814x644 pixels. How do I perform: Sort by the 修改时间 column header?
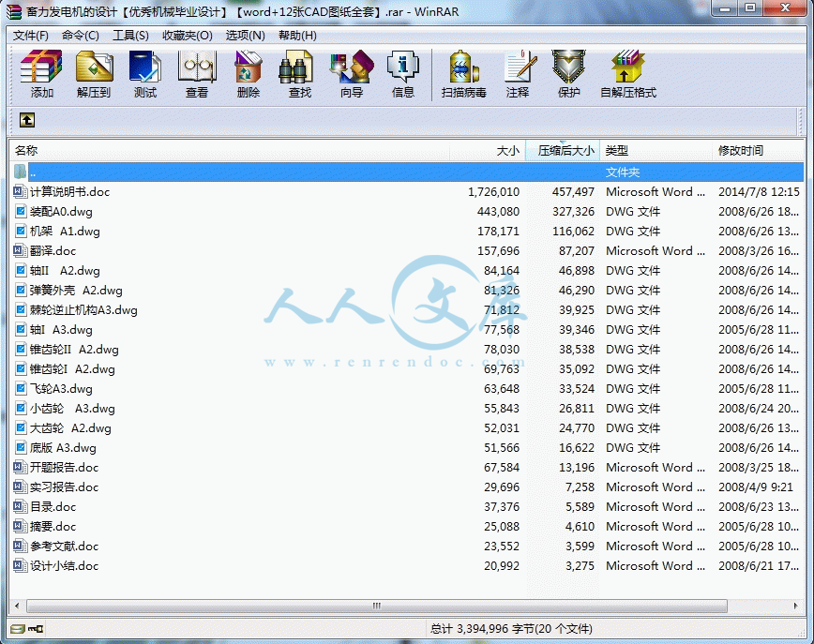(x=758, y=151)
